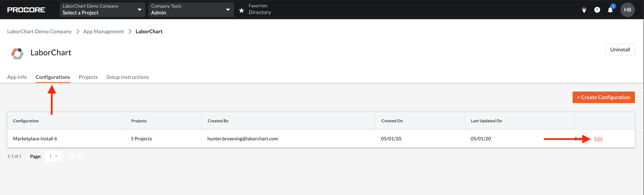The height and width of the screenshot is (195, 644).
Task: Click the LaborChart breadcrumb item
Action: pyautogui.click(x=149, y=31)
